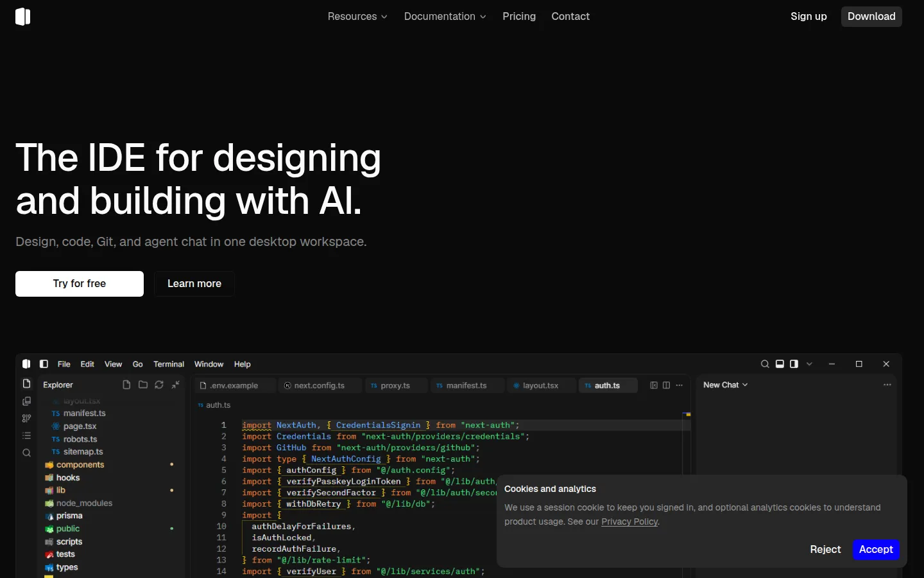Open the Explorer files view in the activity bar

click(27, 384)
